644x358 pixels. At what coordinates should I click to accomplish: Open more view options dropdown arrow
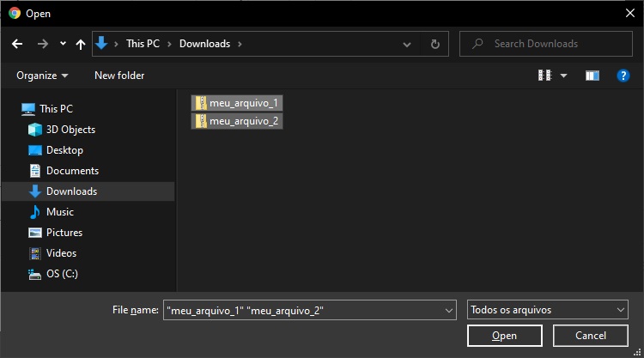[564, 76]
